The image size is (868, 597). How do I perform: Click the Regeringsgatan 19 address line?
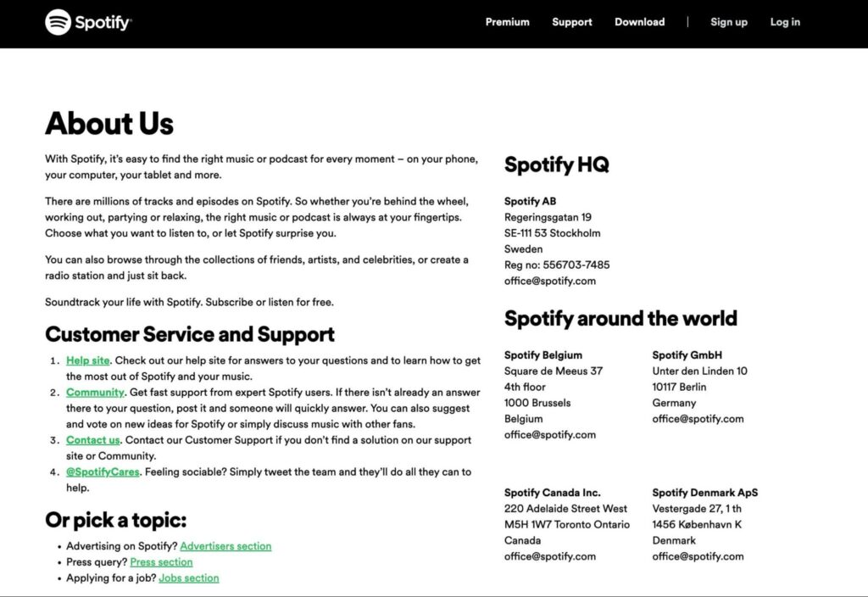pos(548,218)
